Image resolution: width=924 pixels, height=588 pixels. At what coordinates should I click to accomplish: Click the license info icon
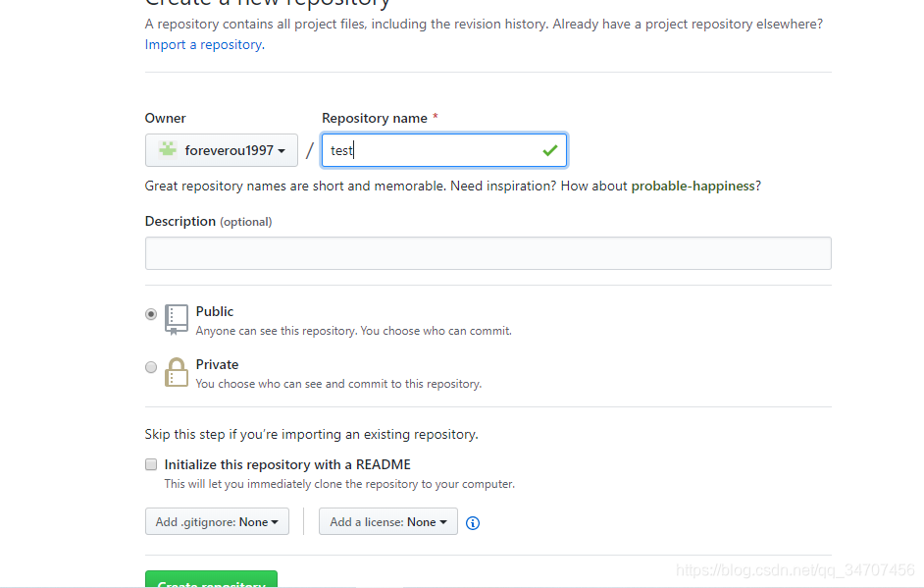pyautogui.click(x=473, y=523)
